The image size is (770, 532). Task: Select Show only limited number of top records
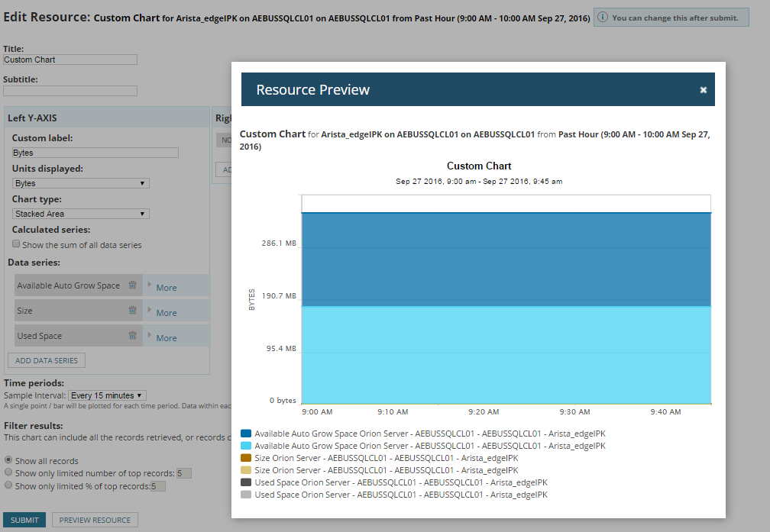(8, 472)
